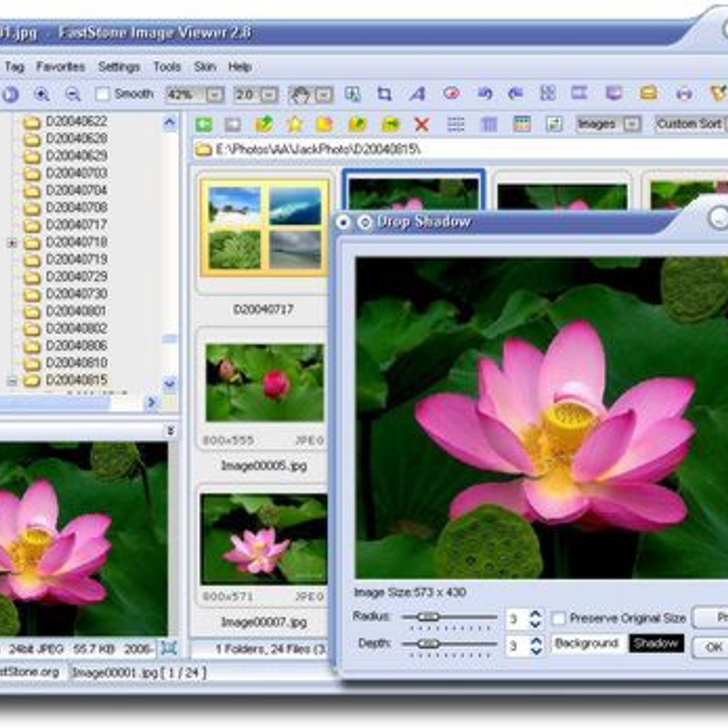This screenshot has width=728, height=728.
Task: Click the move-to-folder icon
Action: point(391,124)
